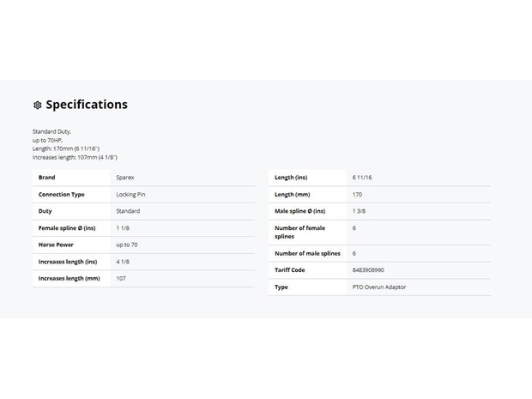This screenshot has width=532, height=399.
Task: Click the 6 11/16 length value
Action: [x=362, y=178]
